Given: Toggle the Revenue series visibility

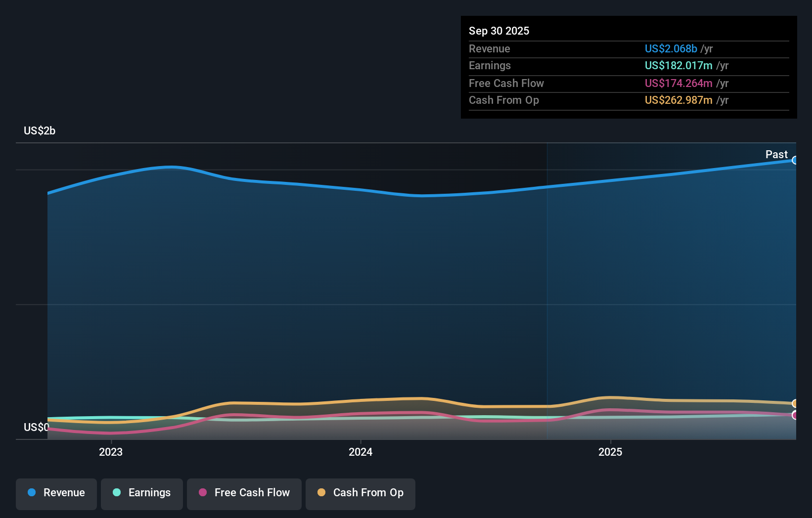Looking at the screenshot, I should point(56,493).
